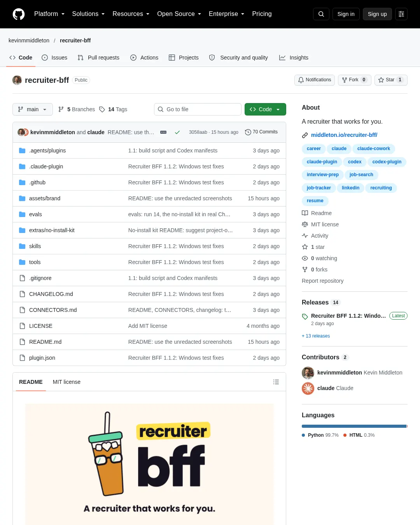Select the README tab above the readme
This screenshot has height=525, width=420.
(x=31, y=382)
